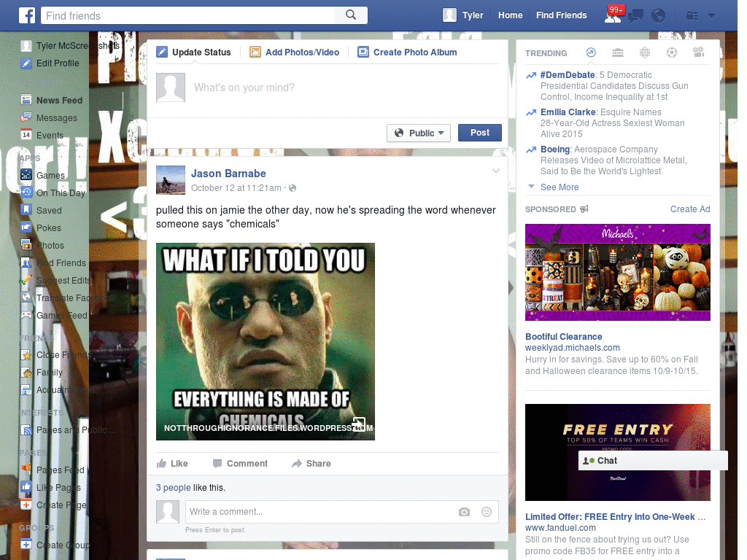Open the Morpheus meme image
This screenshot has width=747, height=560.
[x=266, y=341]
